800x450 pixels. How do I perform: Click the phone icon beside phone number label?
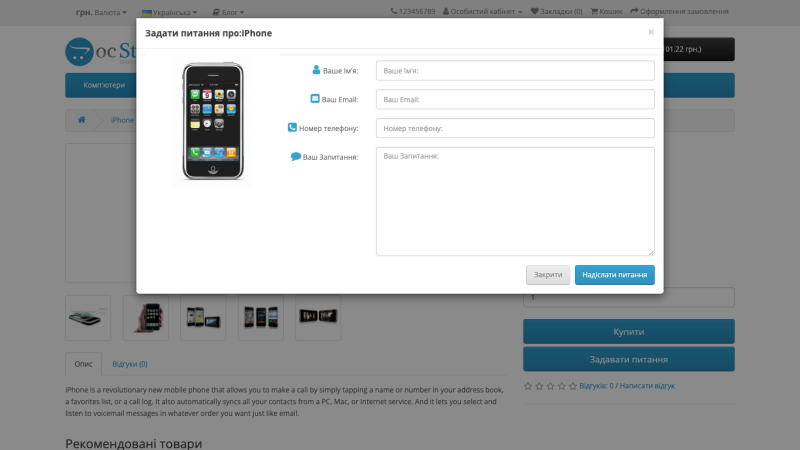[x=292, y=128]
